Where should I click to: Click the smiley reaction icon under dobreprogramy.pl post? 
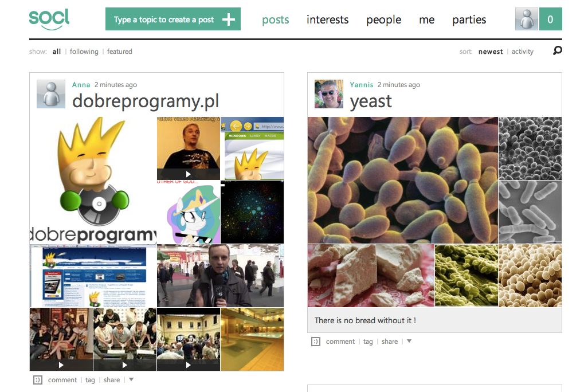coord(38,380)
